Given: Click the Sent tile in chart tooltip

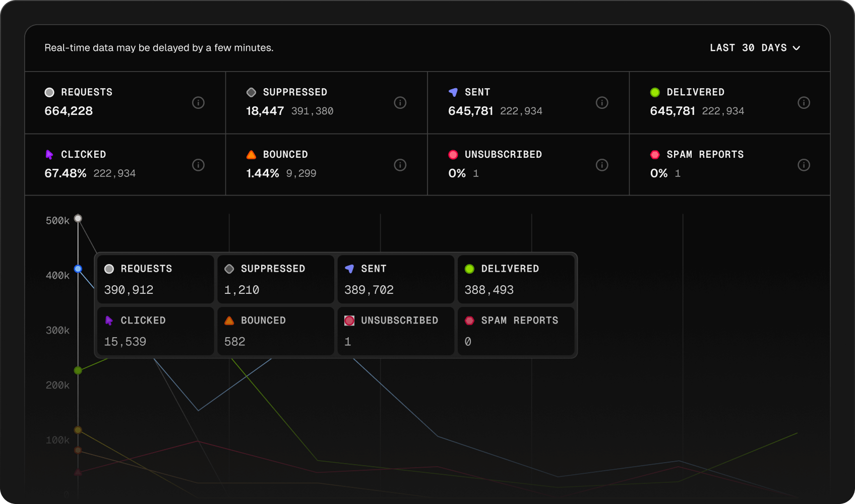Looking at the screenshot, I should click(396, 279).
